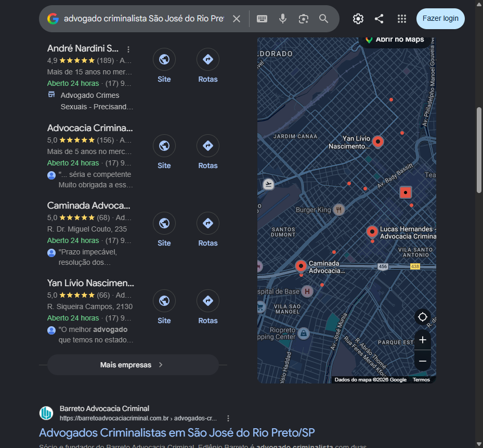Click the airport map icon
The image size is (483, 448).
tap(269, 184)
